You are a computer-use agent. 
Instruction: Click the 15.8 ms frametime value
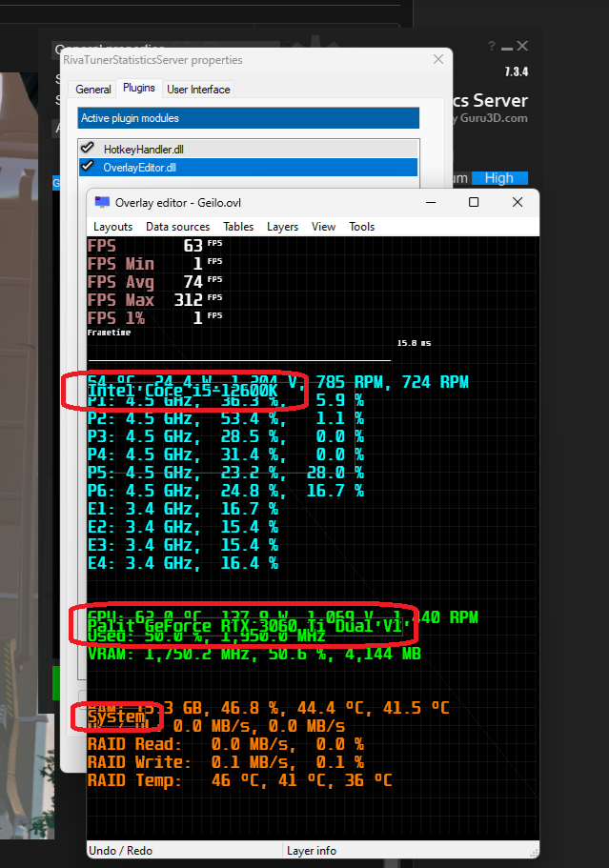point(415,343)
